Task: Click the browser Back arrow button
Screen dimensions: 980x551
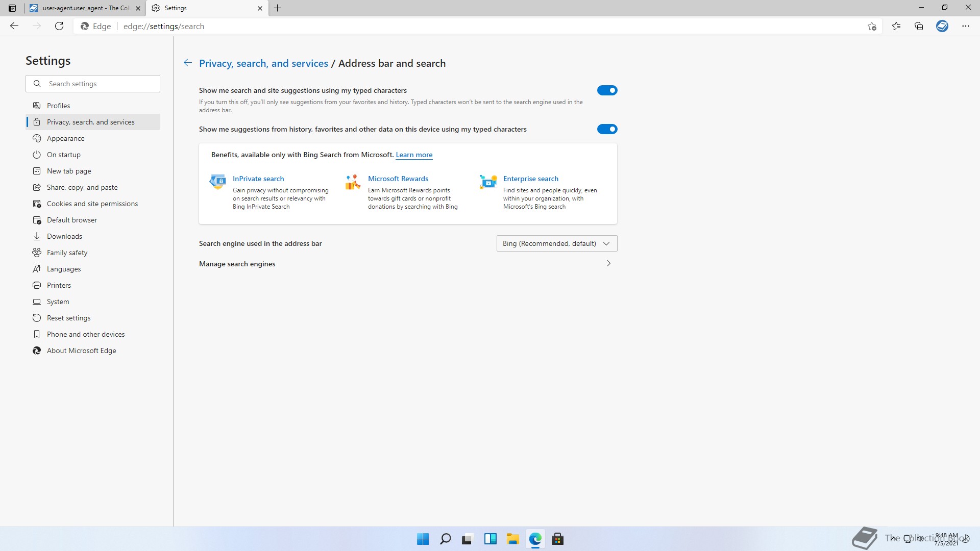Action: click(x=14, y=26)
